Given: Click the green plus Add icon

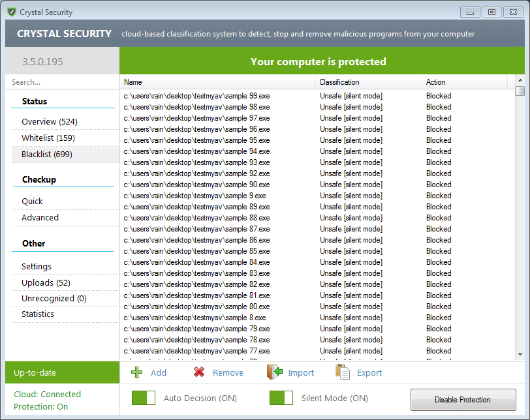Looking at the screenshot, I should [x=136, y=372].
